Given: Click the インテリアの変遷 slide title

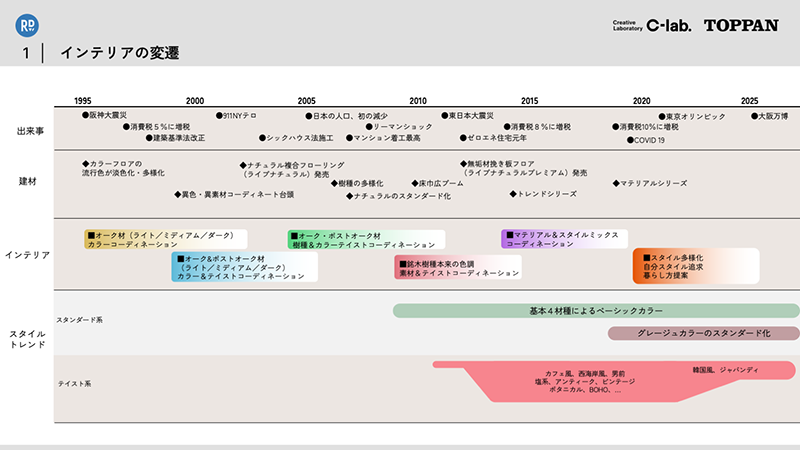Looking at the screenshot, I should pos(119,52).
